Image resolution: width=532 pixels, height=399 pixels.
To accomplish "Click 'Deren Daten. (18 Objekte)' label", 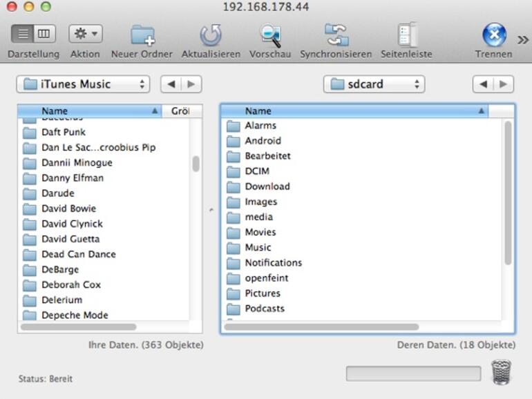I will point(456,344).
